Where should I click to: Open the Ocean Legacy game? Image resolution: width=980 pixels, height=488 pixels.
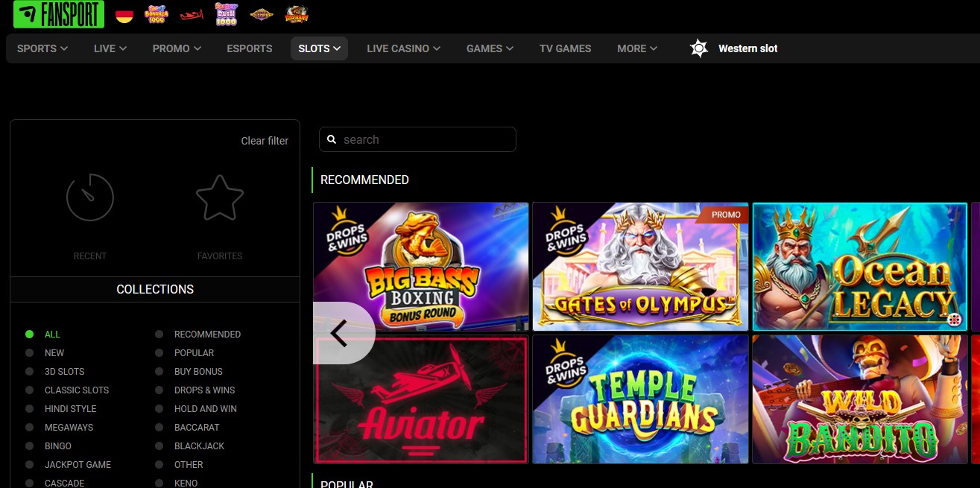860,267
